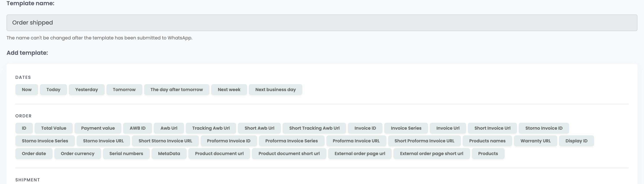Select the AWB ID tag
The image size is (644, 184).
pos(138,128)
